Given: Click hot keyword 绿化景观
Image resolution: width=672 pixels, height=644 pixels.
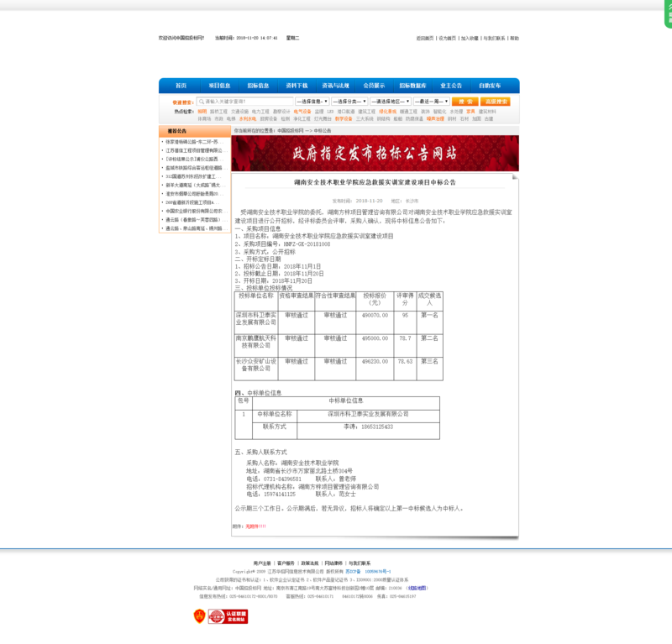Looking at the screenshot, I should click(387, 112).
